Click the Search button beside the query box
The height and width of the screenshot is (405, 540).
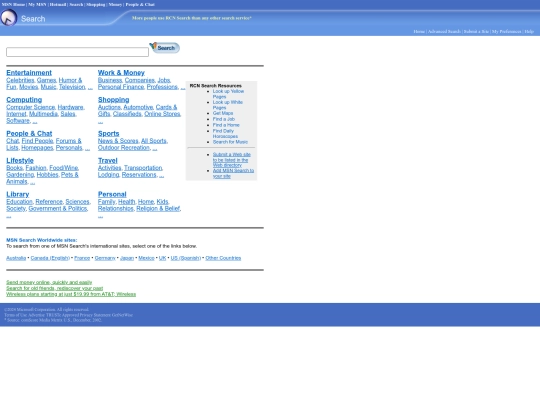click(x=165, y=48)
